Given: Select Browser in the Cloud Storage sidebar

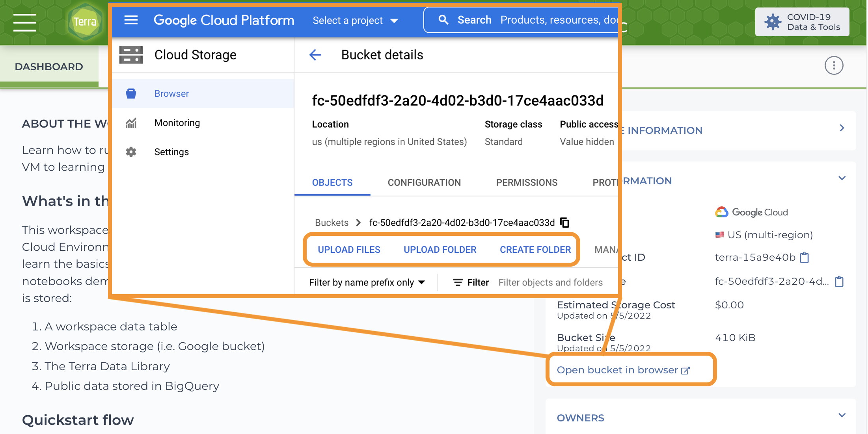Looking at the screenshot, I should click(203, 94).
